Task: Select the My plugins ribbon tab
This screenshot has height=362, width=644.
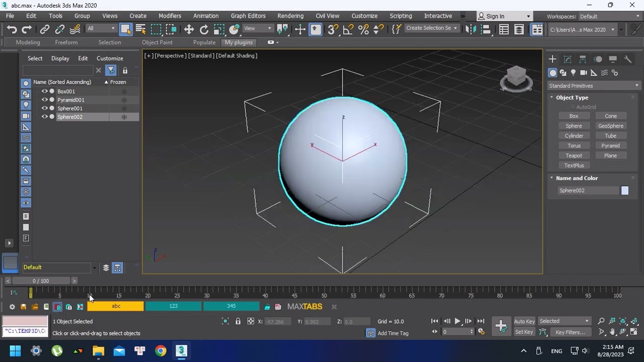Action: (239, 43)
